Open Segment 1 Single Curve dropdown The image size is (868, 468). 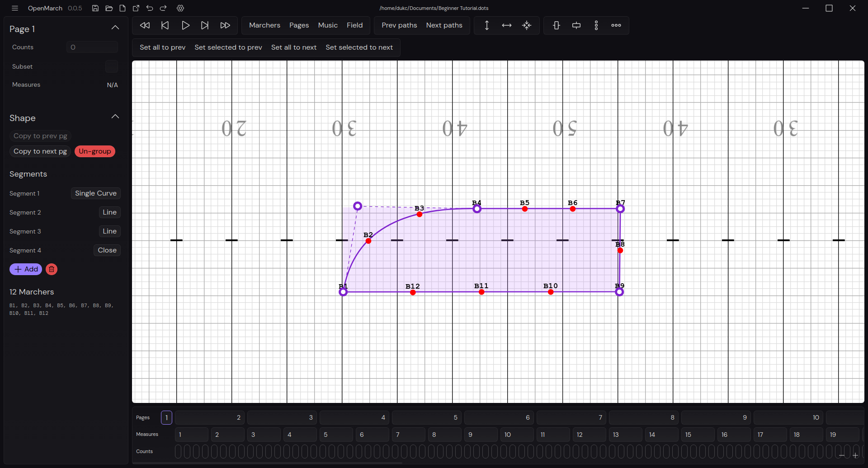pyautogui.click(x=95, y=193)
